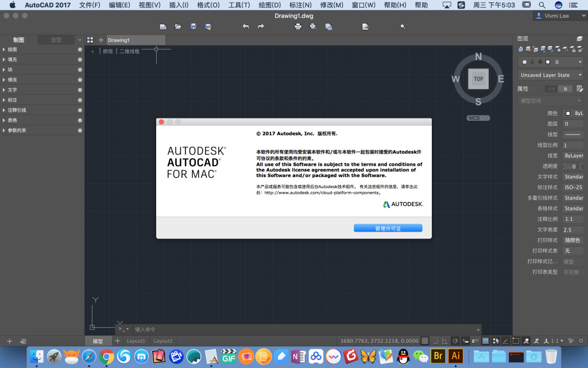Toggle polar tracking in status bar
588x368 pixels.
(455, 341)
